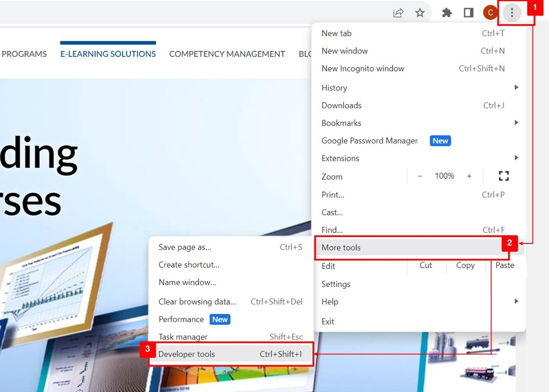Increase zoom with the plus button
The height and width of the screenshot is (392, 549).
(x=469, y=176)
